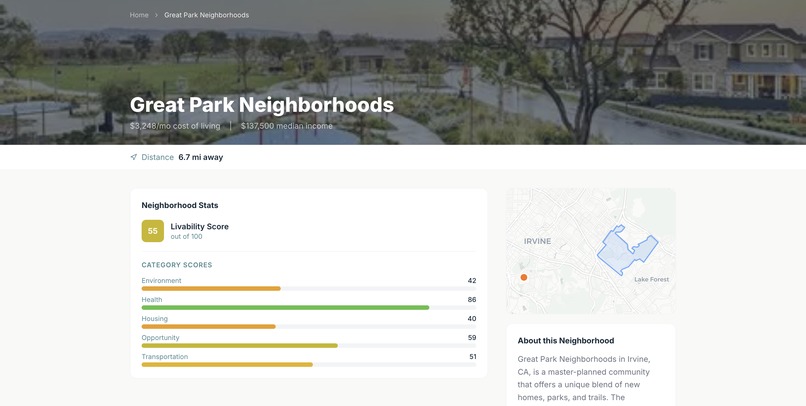Click the Neighborhood Stats heading
The width and height of the screenshot is (806, 406).
click(180, 205)
